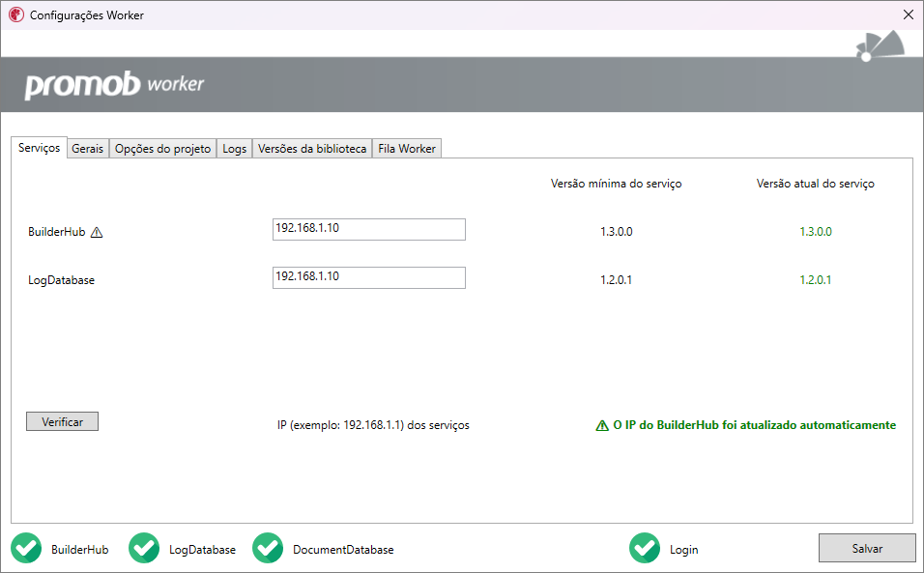The width and height of the screenshot is (924, 573).
Task: Click the BuilderHub label in bottom status bar
Action: (79, 550)
